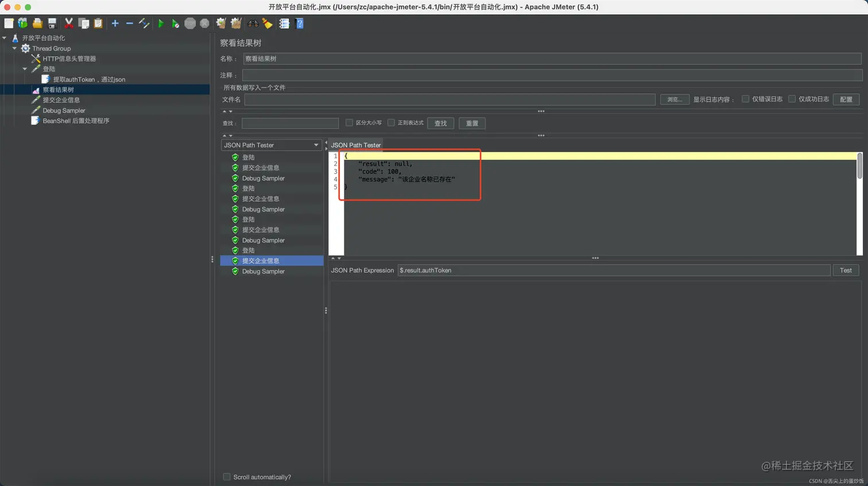Collapse the 登陆 sampler tree arrow
The width and height of the screenshot is (868, 486).
25,69
